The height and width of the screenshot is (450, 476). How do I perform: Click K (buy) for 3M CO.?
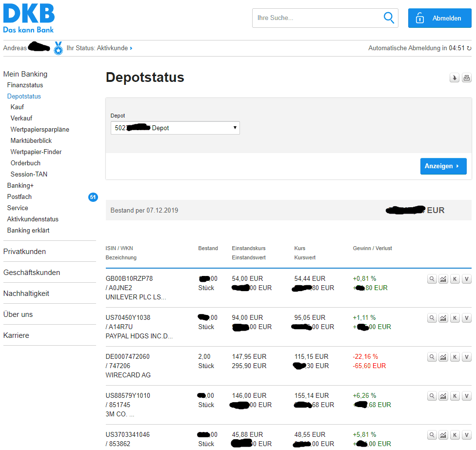pyautogui.click(x=455, y=396)
